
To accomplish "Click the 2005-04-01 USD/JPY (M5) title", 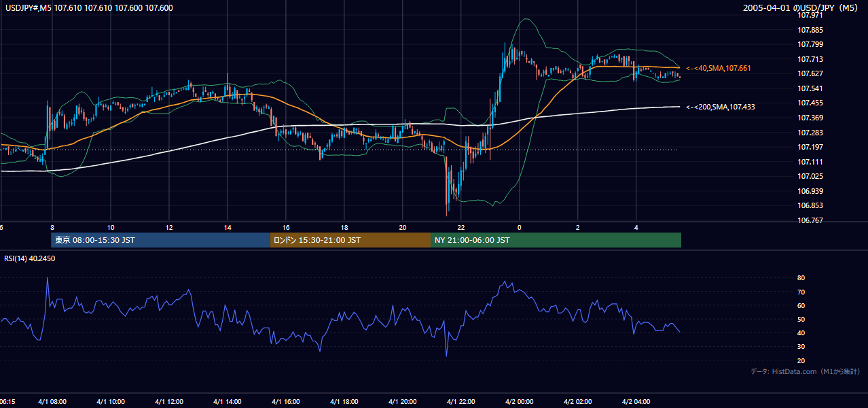I will [801, 8].
